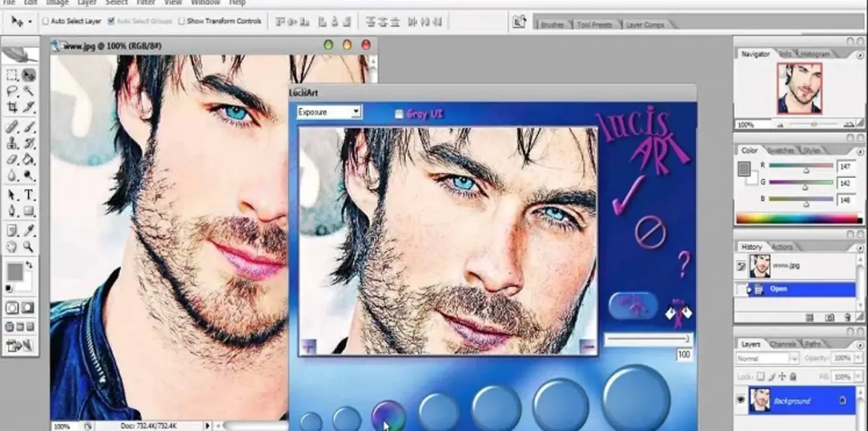Toggle Auto Select Layer checkbox
This screenshot has height=431, width=868.
46,22
